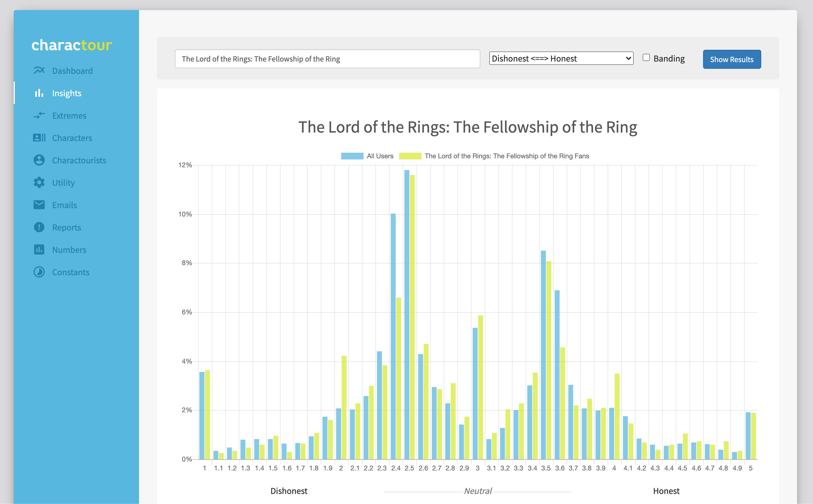Focus the movie title search field
The width and height of the screenshot is (813, 504).
[x=327, y=59]
